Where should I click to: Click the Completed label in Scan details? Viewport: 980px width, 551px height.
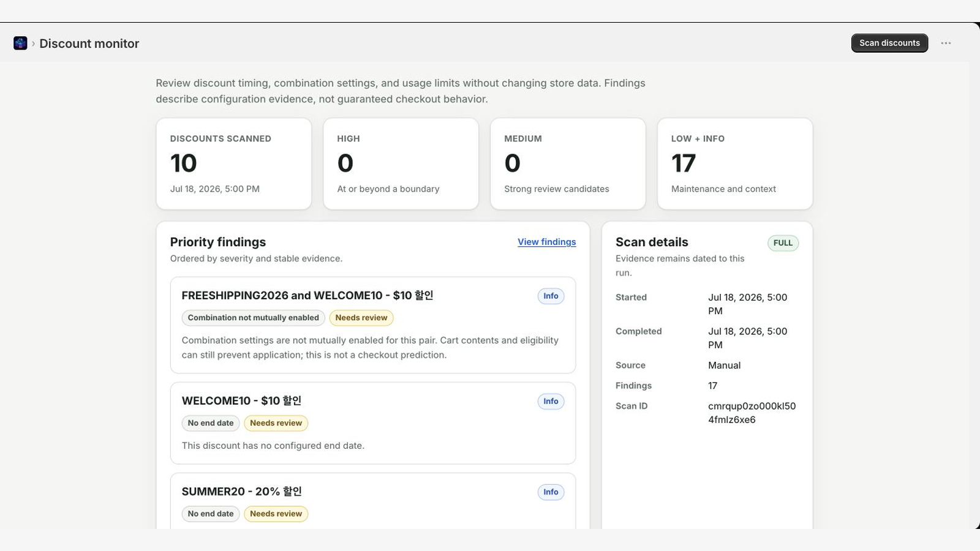(x=638, y=332)
